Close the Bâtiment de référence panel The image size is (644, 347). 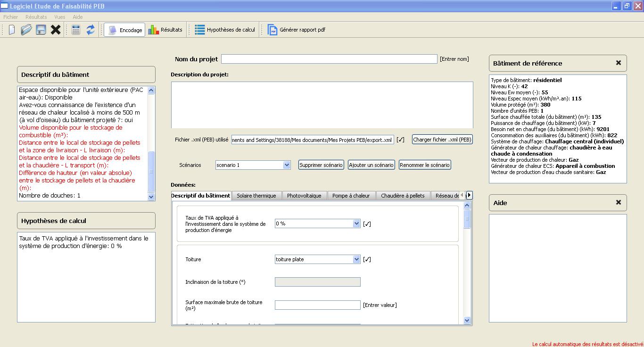619,63
